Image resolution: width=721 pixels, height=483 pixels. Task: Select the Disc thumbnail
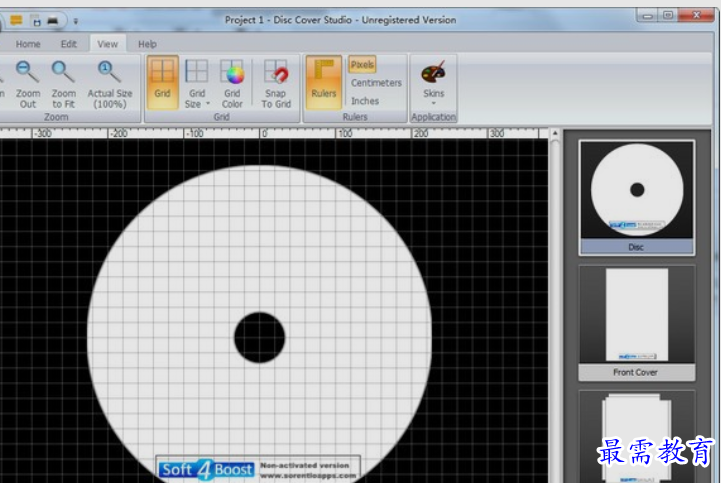click(x=637, y=198)
